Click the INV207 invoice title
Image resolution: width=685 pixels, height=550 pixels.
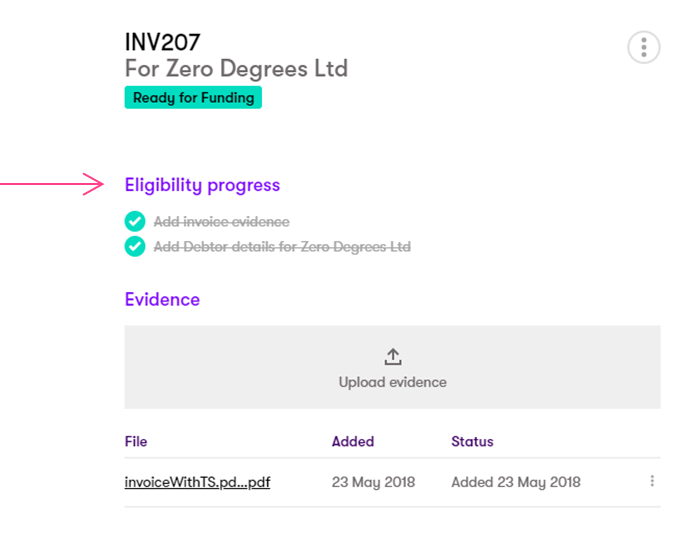(x=162, y=42)
